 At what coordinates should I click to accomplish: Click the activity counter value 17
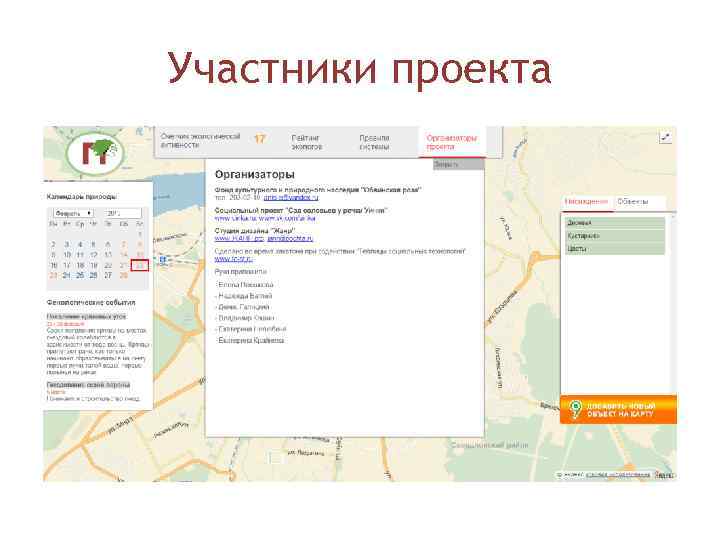point(260,139)
